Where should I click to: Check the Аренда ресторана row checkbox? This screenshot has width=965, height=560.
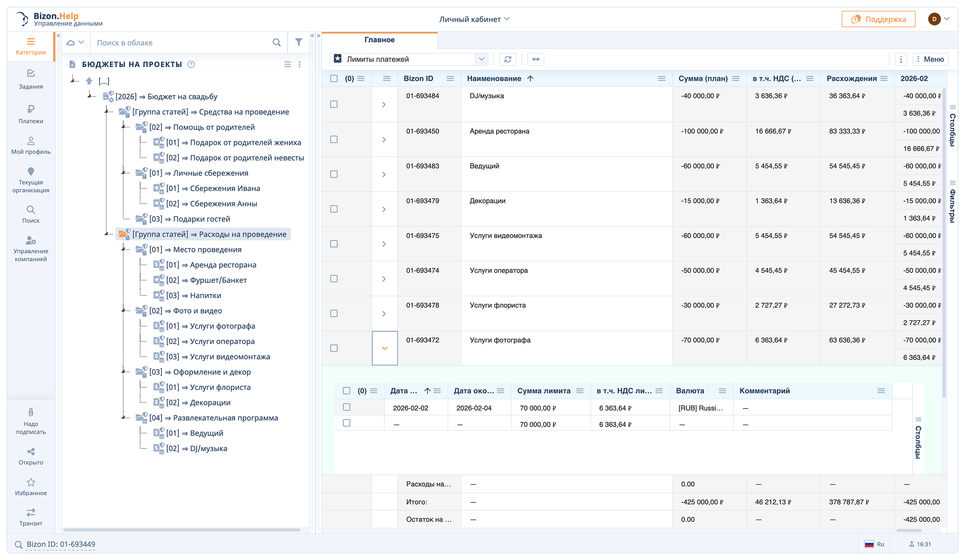coord(334,139)
